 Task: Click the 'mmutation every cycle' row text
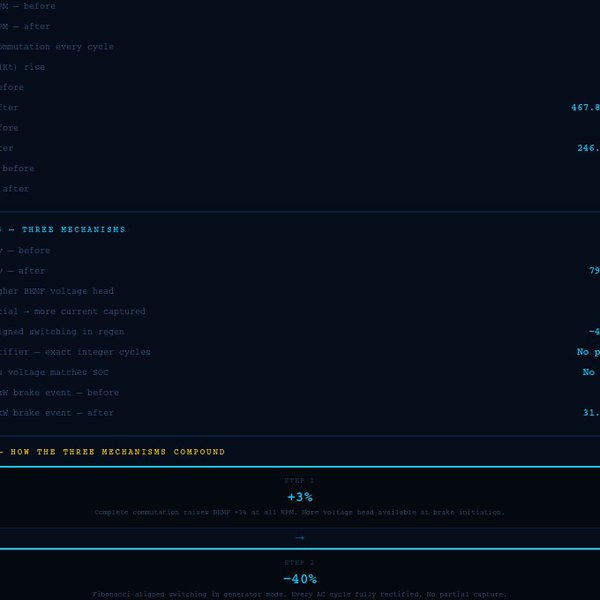[x=57, y=47]
